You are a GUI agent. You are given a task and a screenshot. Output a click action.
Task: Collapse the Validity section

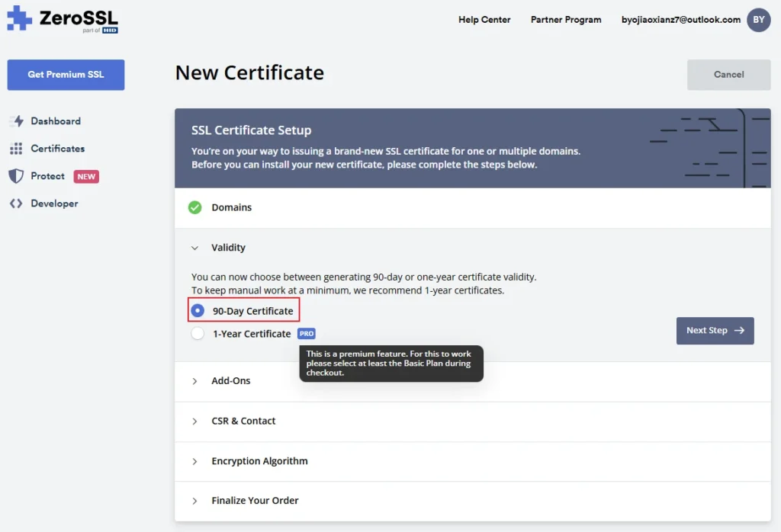pyautogui.click(x=229, y=247)
